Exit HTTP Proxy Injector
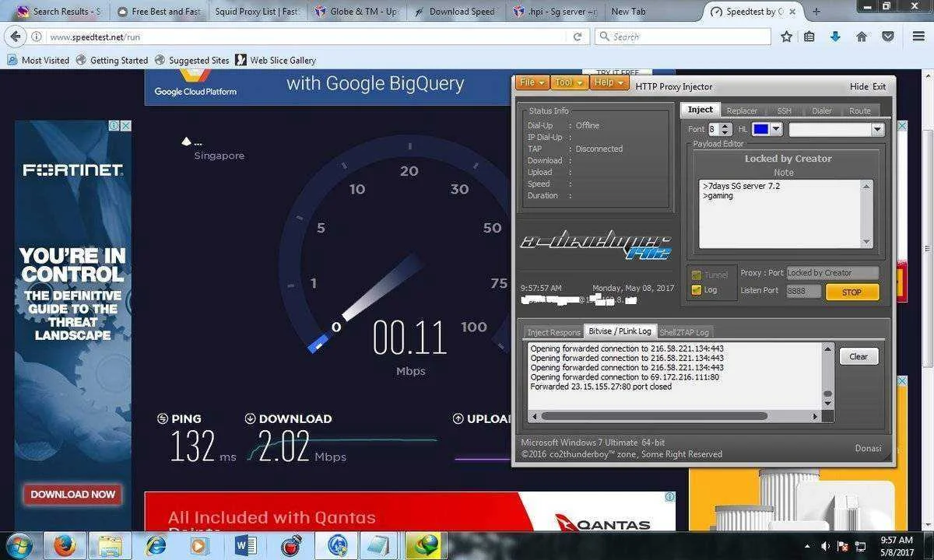The image size is (934, 560). 879,86
